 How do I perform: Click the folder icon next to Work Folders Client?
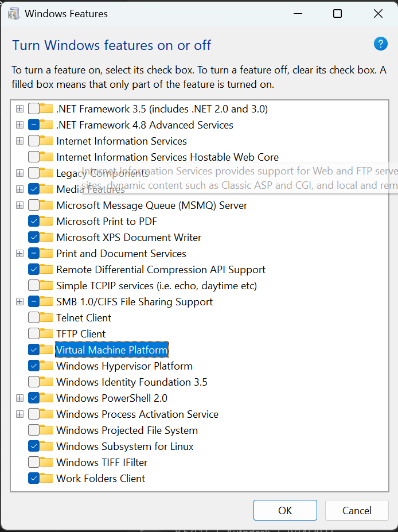[x=47, y=479]
